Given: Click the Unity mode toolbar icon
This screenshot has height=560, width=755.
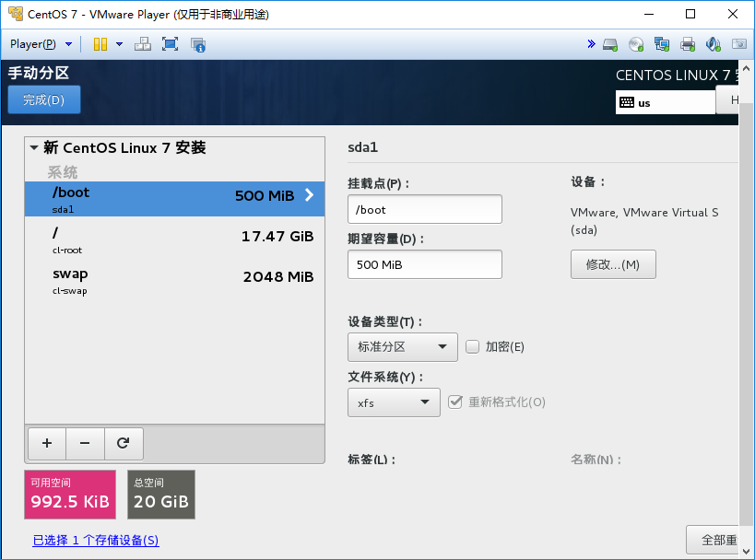Looking at the screenshot, I should coord(198,45).
